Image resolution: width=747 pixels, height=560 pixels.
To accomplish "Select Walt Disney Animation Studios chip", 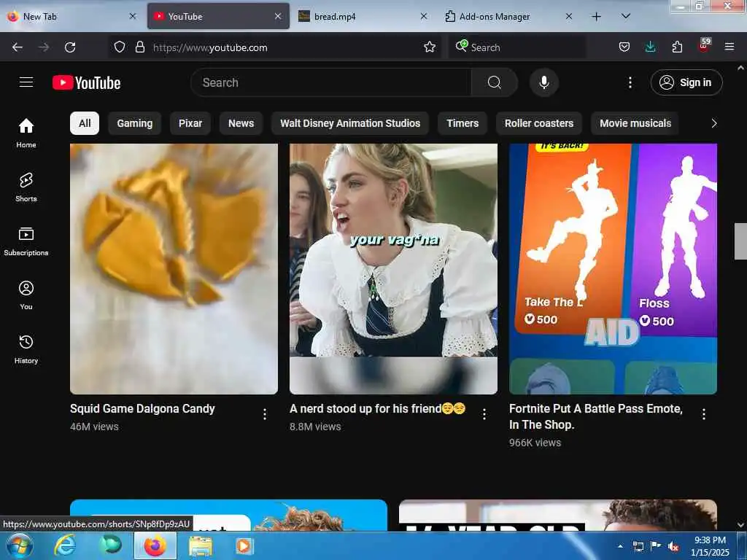I will 350,123.
